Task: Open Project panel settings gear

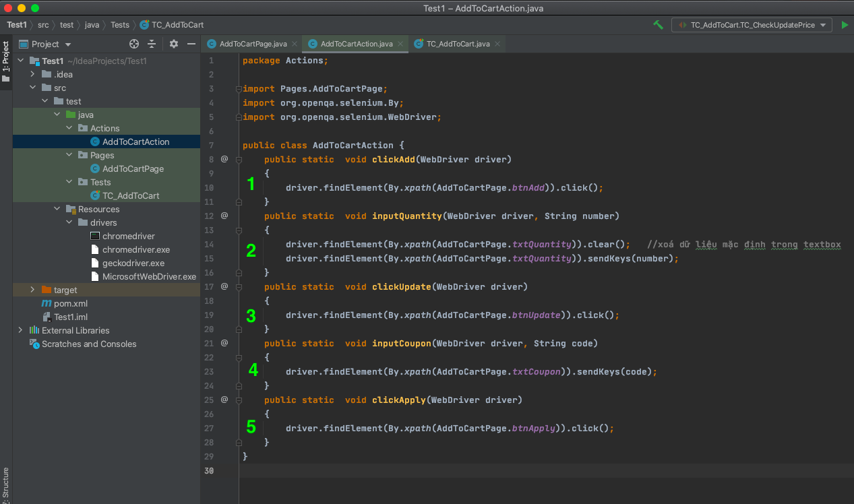Action: tap(174, 44)
